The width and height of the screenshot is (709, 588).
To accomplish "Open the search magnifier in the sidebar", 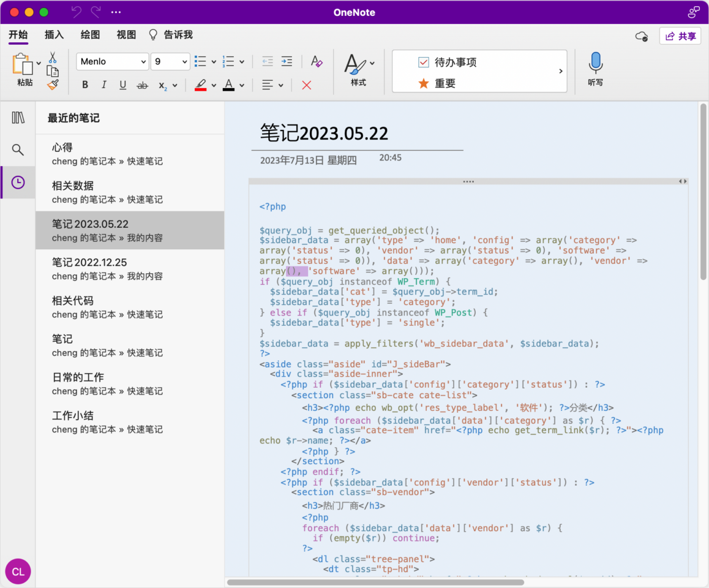I will [x=18, y=149].
